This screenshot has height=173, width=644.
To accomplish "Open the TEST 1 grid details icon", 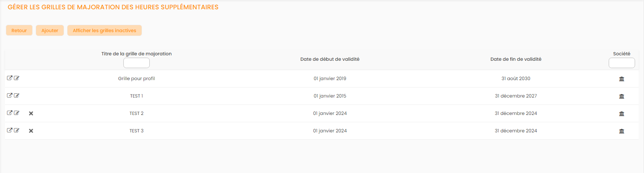I will [x=10, y=96].
